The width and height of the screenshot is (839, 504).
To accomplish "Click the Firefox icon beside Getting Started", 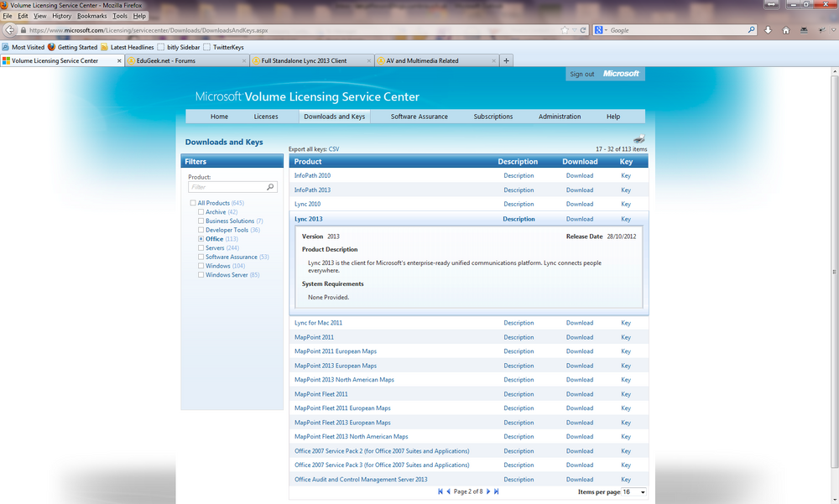I will 51,47.
